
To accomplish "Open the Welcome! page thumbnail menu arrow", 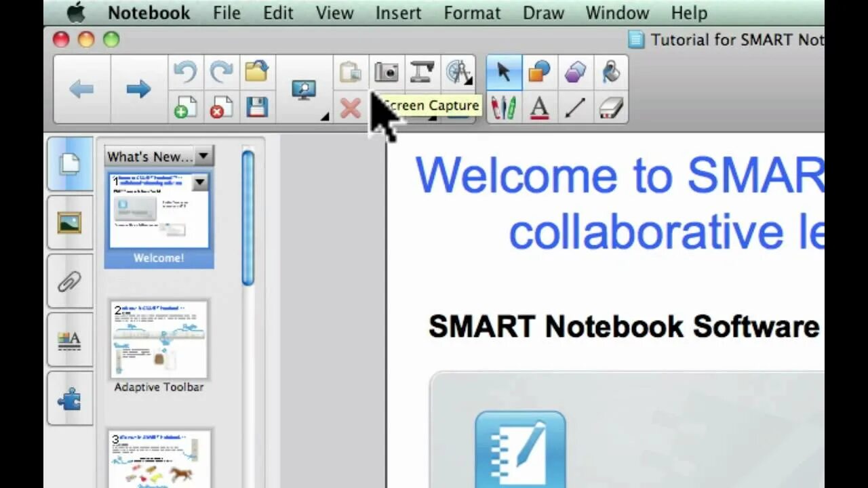I will coord(199,182).
